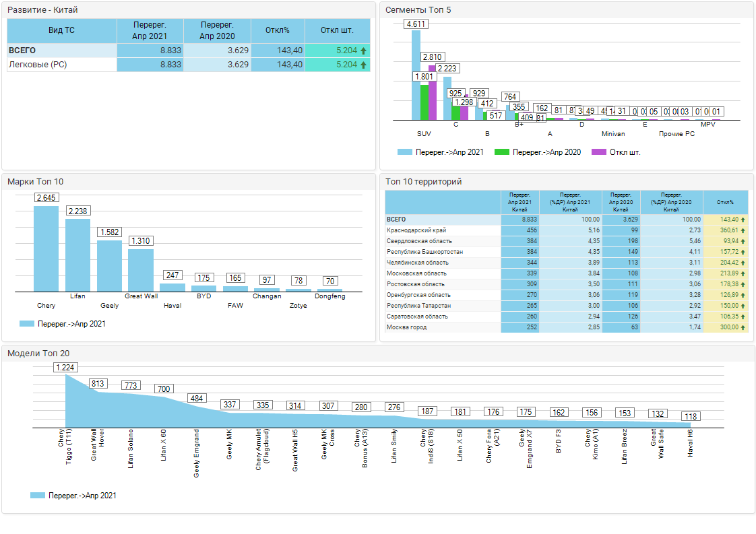Select Легковые (PC) row label

(x=38, y=65)
